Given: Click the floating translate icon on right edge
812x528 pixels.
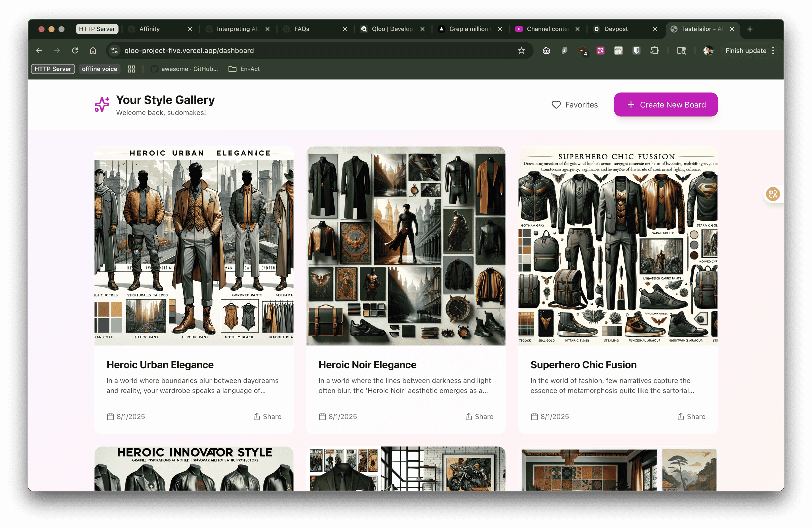Looking at the screenshot, I should click(x=772, y=194).
